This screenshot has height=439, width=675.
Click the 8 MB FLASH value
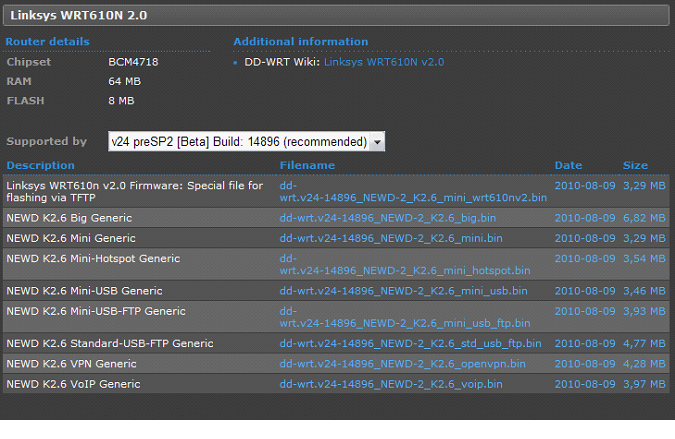point(121,101)
